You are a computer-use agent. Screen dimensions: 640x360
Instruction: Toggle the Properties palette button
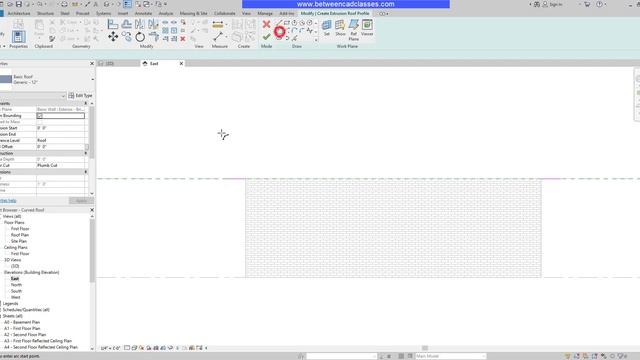click(18, 37)
